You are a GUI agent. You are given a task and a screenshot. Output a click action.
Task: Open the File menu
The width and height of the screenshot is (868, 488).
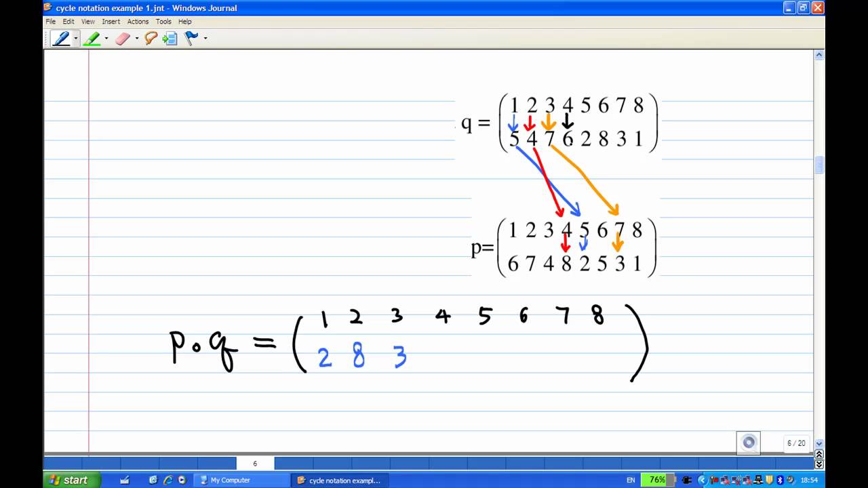[51, 22]
